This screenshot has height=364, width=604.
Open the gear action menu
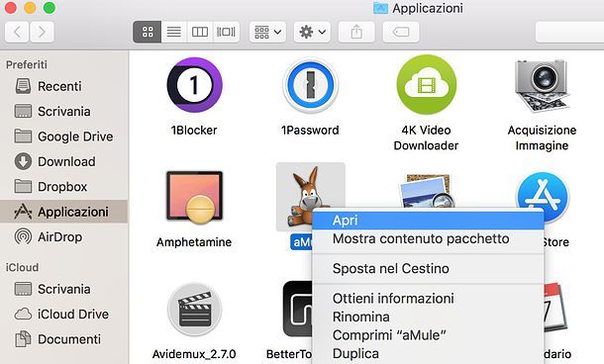tap(313, 32)
